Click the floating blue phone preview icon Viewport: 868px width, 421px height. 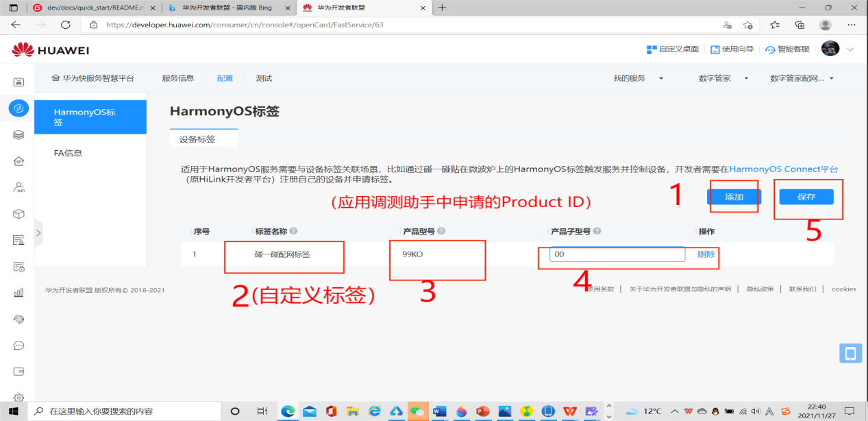click(850, 353)
